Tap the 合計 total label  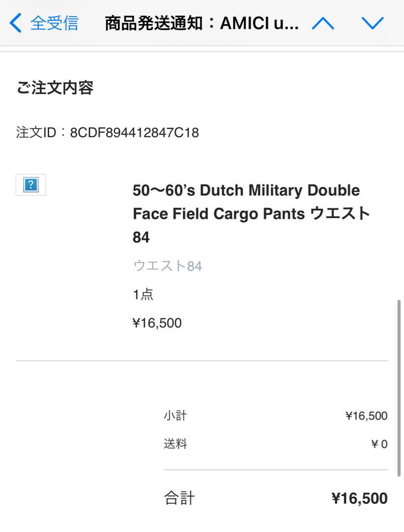coord(179,498)
